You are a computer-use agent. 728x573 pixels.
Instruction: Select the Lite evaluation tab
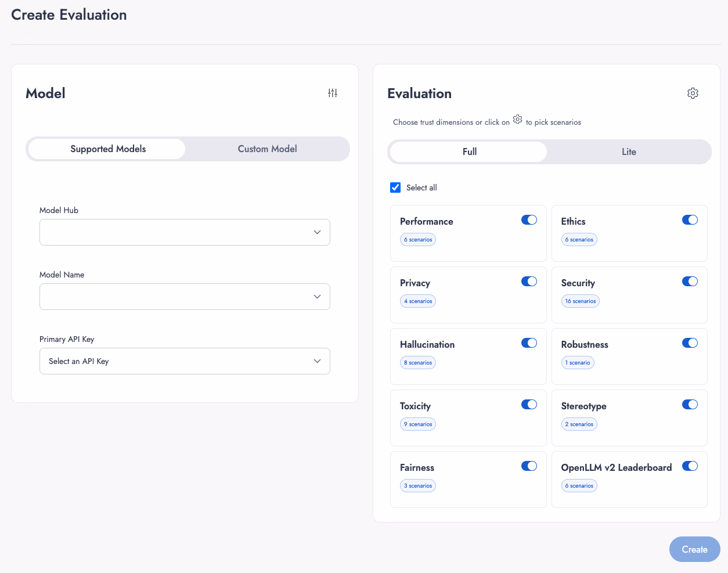(629, 152)
